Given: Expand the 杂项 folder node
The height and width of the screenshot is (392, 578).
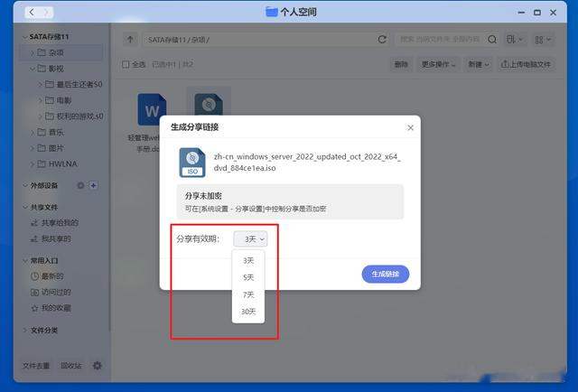Looking at the screenshot, I should (x=33, y=52).
